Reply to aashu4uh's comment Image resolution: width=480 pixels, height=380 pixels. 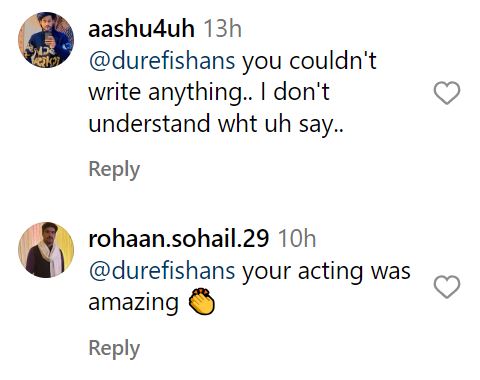coord(114,170)
